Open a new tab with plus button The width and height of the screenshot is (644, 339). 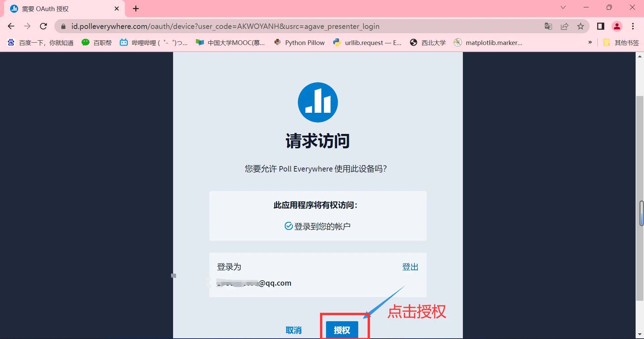coord(136,9)
